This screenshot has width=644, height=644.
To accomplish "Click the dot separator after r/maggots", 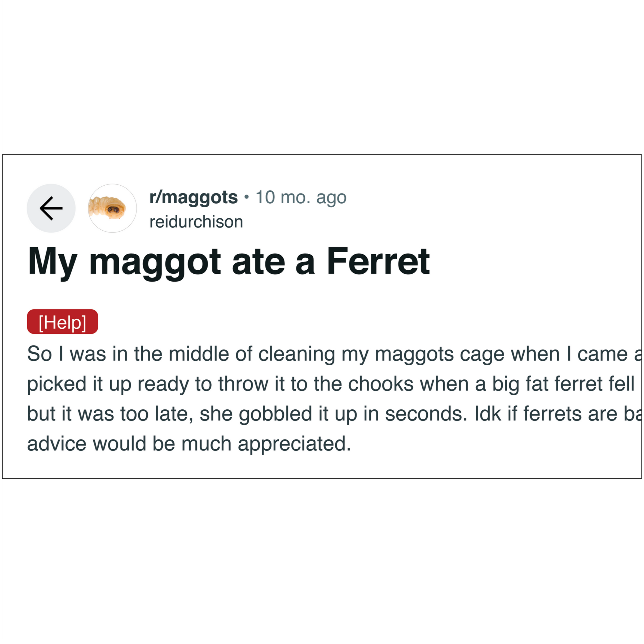I will point(246,197).
